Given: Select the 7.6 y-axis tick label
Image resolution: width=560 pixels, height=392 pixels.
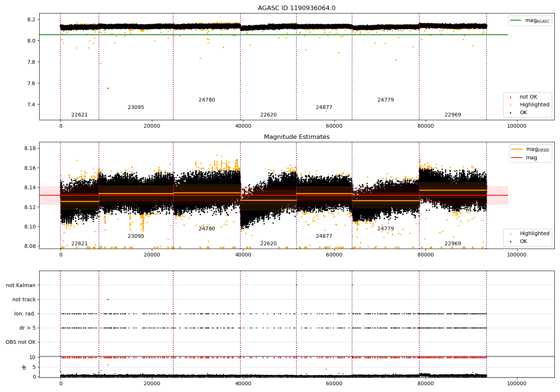Looking at the screenshot, I should coord(32,83).
